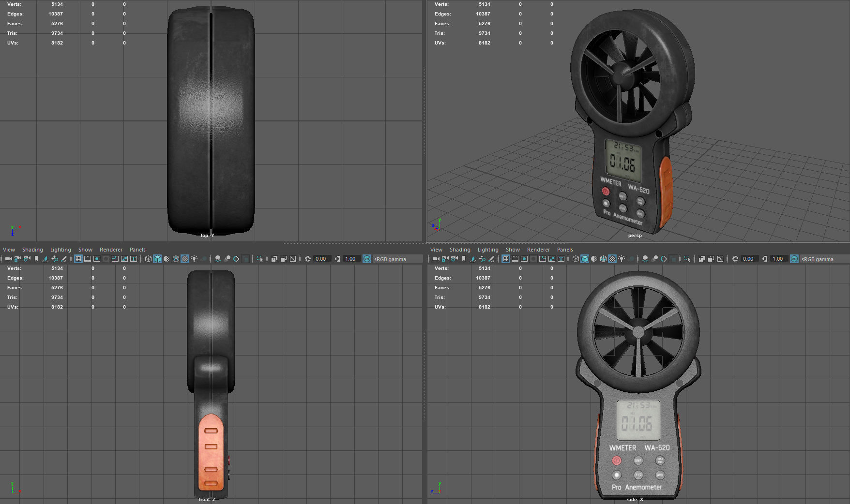Click Use All Lights bulb in front -Z panel
This screenshot has width=850, height=504.
(x=194, y=259)
